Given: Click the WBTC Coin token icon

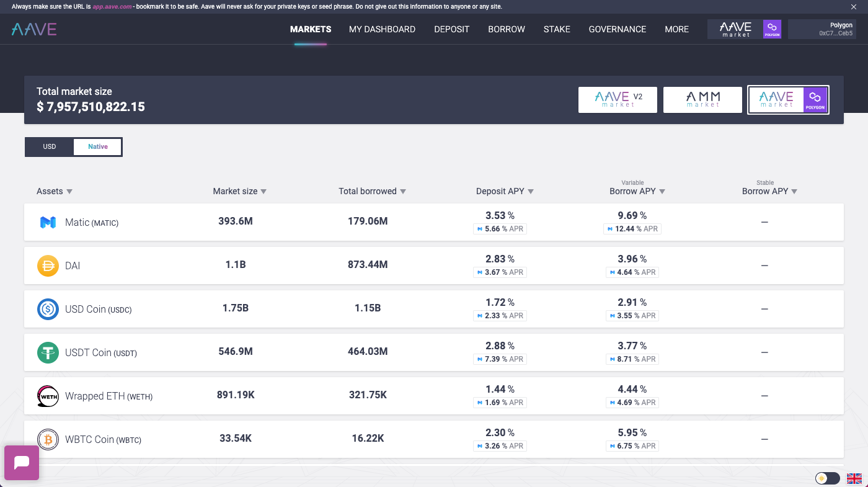Looking at the screenshot, I should coord(48,439).
